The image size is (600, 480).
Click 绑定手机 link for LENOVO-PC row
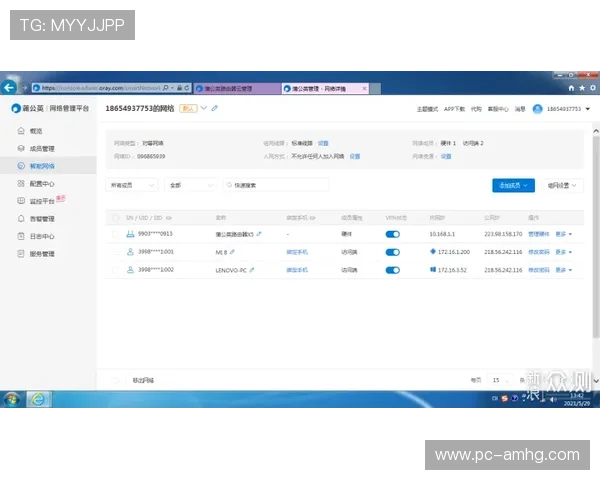[x=297, y=270]
